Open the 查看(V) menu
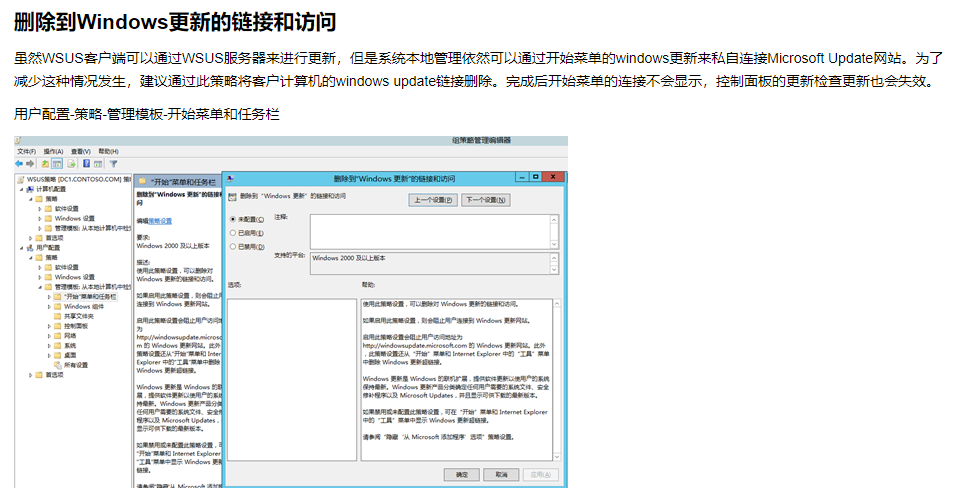 coord(80,151)
